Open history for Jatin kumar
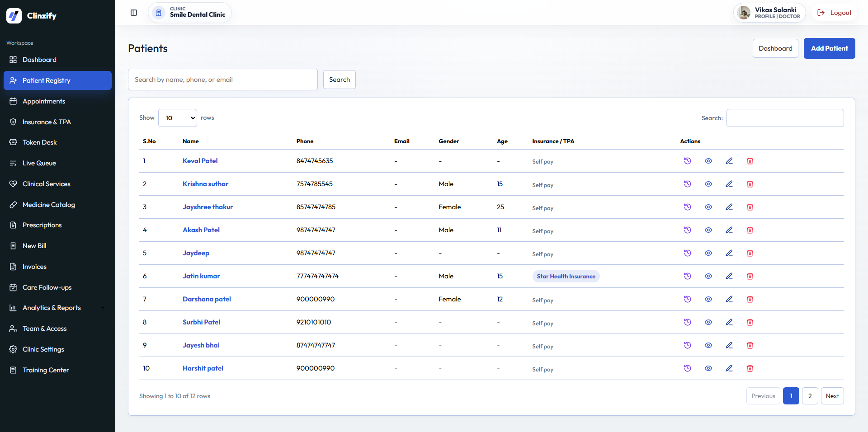Viewport: 868px width, 432px height. coord(687,276)
